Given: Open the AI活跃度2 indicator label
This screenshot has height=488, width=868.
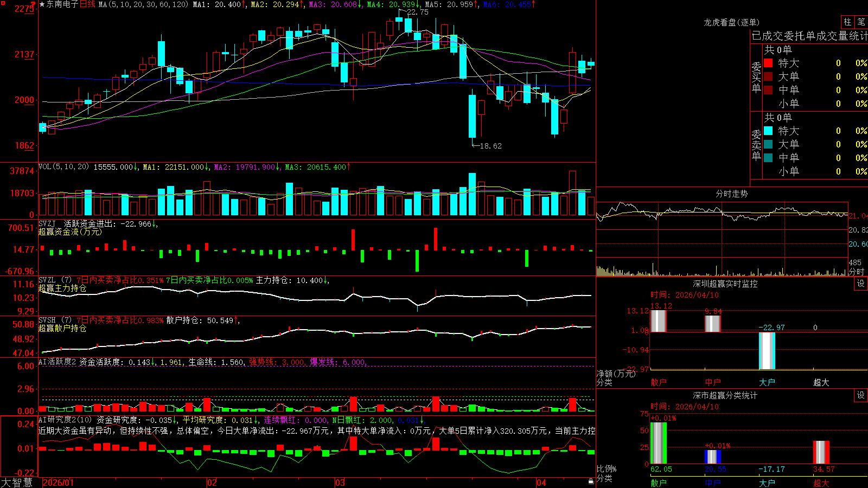Looking at the screenshot, I should coord(57,362).
